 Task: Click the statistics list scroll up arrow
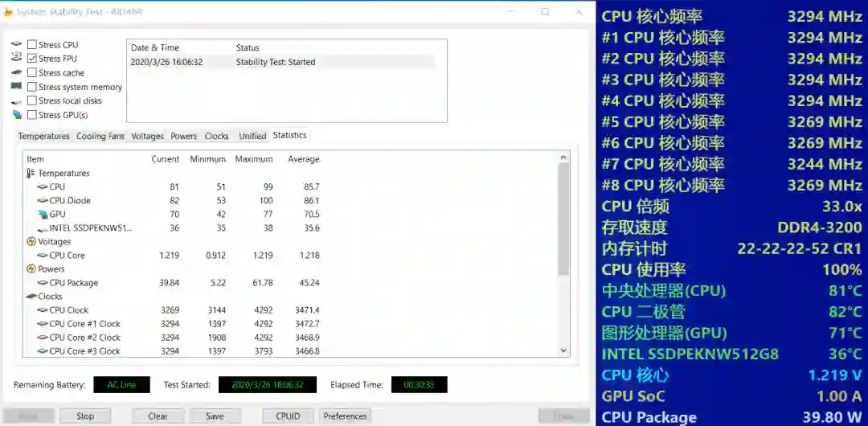coord(563,158)
